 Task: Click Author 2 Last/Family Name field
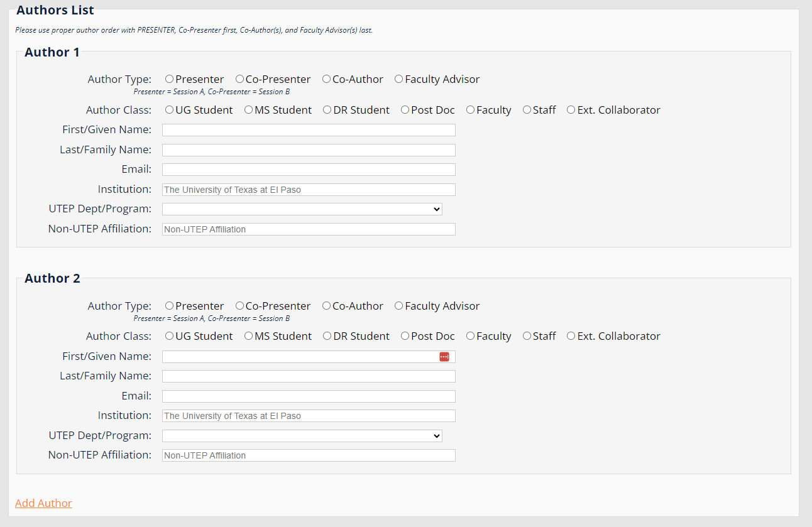308,376
